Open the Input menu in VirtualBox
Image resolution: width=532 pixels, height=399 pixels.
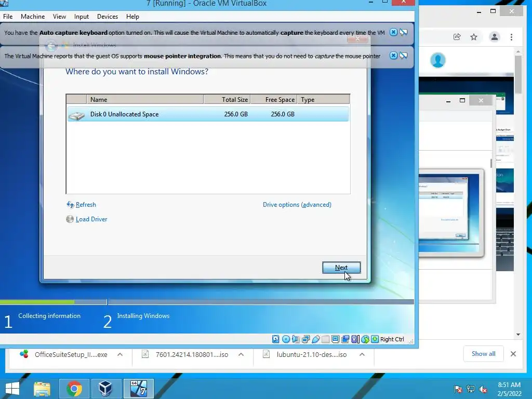point(82,16)
